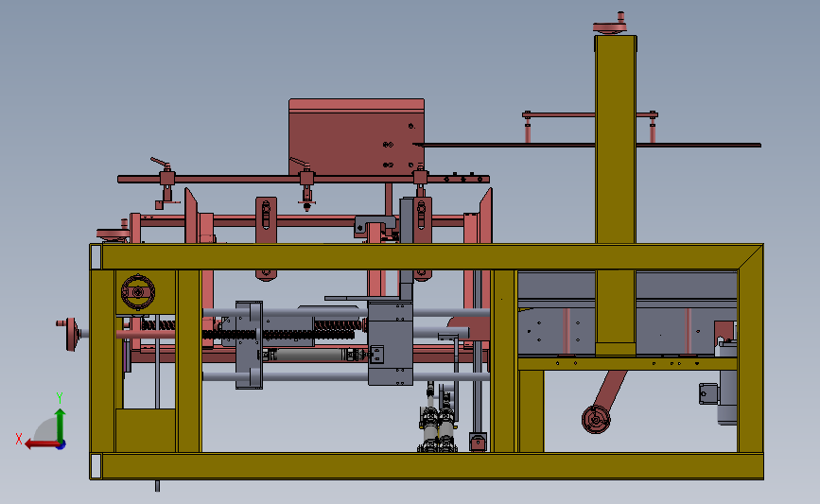Click the red X axis arrow of triad
This screenshot has height=504, width=820.
point(41,444)
